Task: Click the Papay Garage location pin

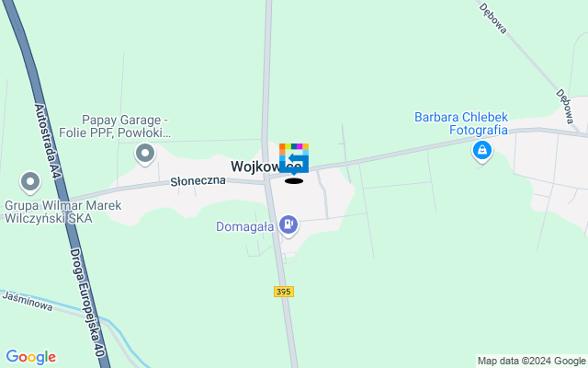Action: [x=145, y=154]
